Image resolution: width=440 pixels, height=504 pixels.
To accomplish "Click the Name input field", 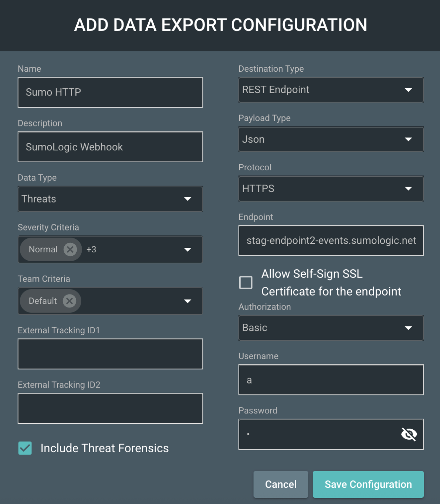I will click(x=110, y=92).
